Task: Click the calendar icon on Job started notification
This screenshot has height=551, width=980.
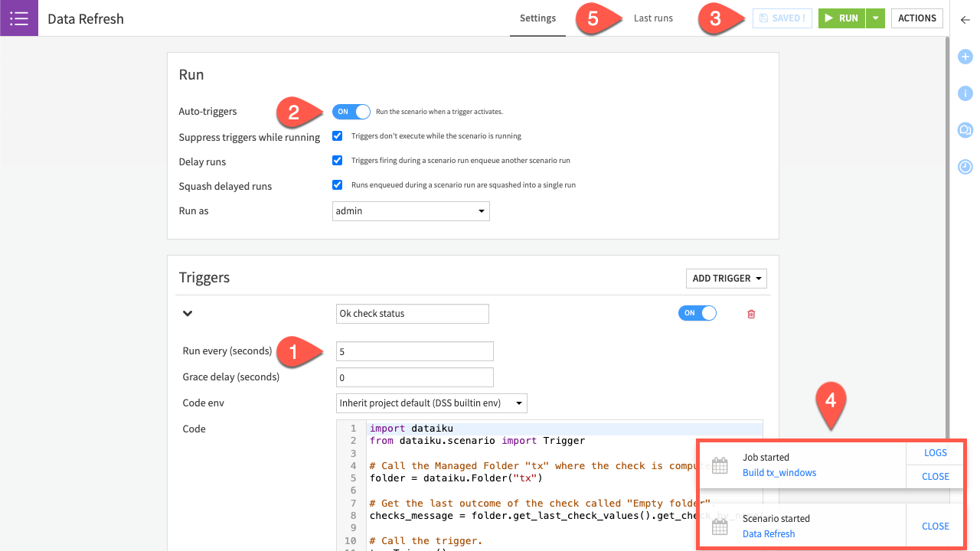Action: pos(720,465)
